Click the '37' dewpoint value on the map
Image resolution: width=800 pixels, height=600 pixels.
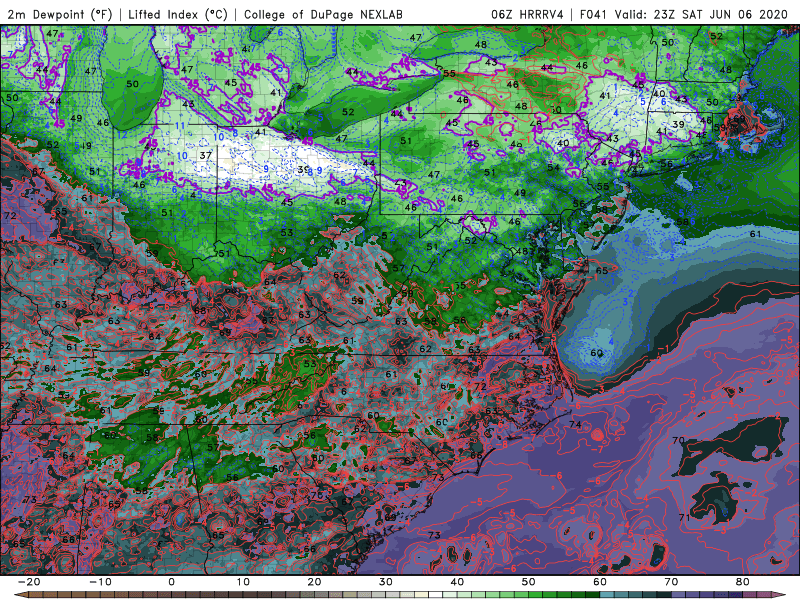pyautogui.click(x=206, y=155)
